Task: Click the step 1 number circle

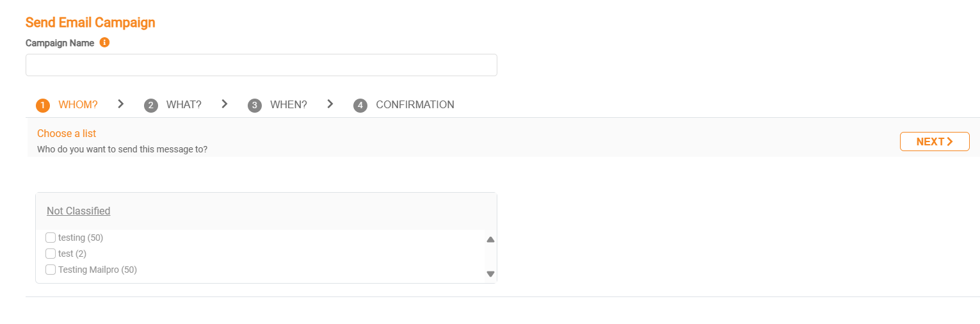Action: pyautogui.click(x=43, y=106)
